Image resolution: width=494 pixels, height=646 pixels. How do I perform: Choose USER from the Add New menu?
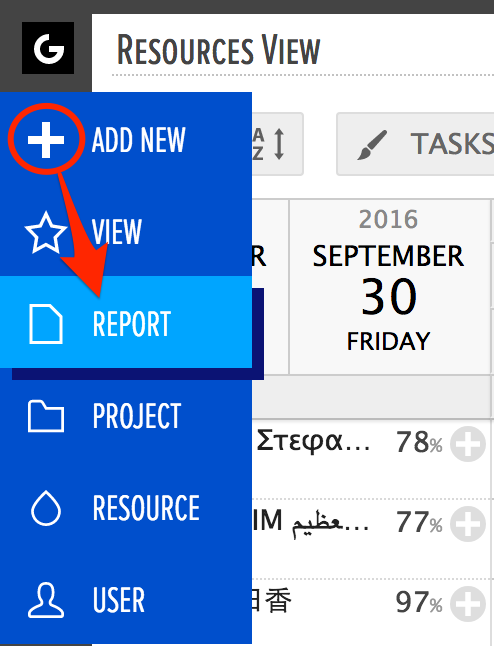point(126,600)
